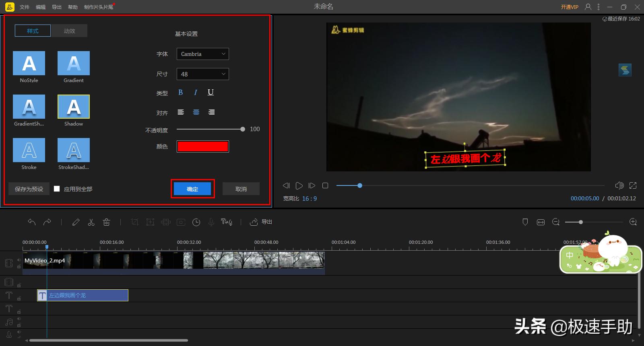The width and height of the screenshot is (644, 346).
Task: Open fullscreen preview mode
Action: [633, 185]
